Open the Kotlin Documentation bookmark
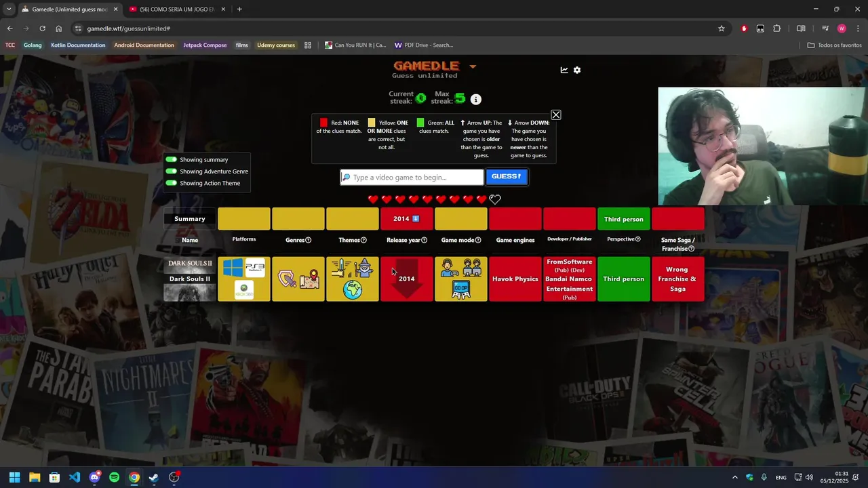Image resolution: width=868 pixels, height=488 pixels. click(78, 45)
